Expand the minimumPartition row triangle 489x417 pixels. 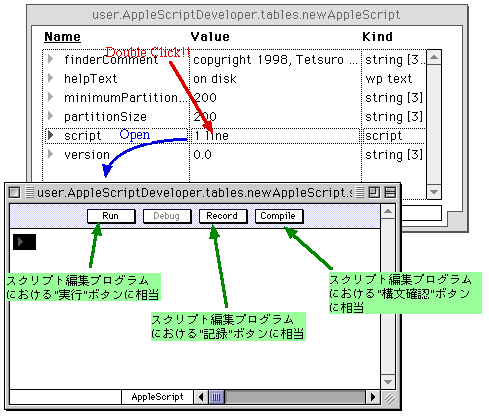coord(51,97)
